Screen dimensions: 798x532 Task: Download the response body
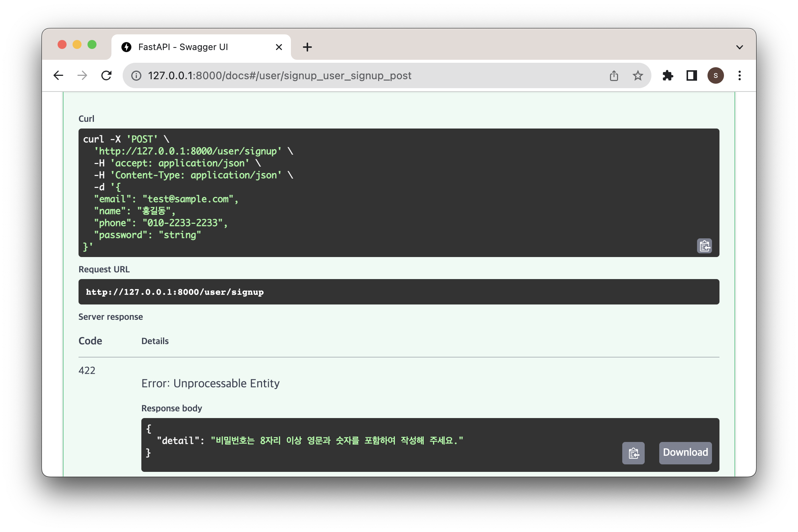685,453
